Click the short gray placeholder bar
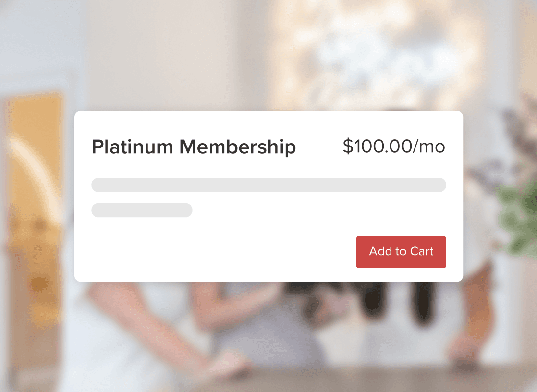 [x=142, y=210]
